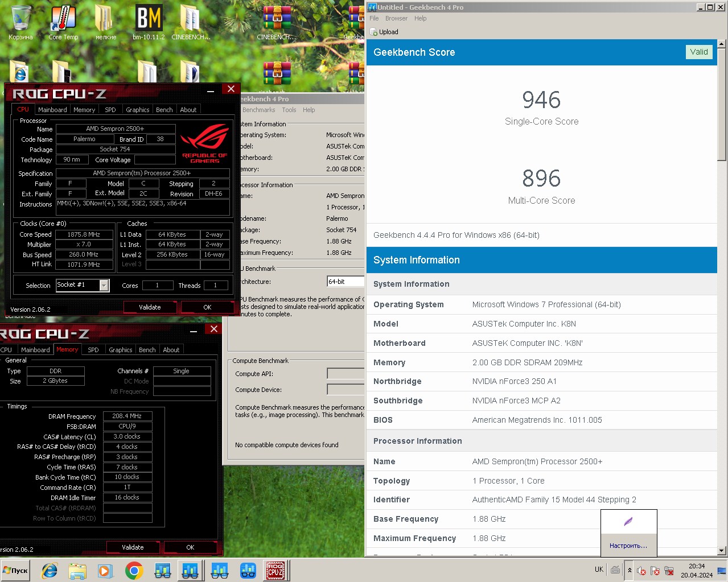Viewport: 728px width, 582px height.
Task: Launch Windows Media Player from the taskbar
Action: coord(105,570)
